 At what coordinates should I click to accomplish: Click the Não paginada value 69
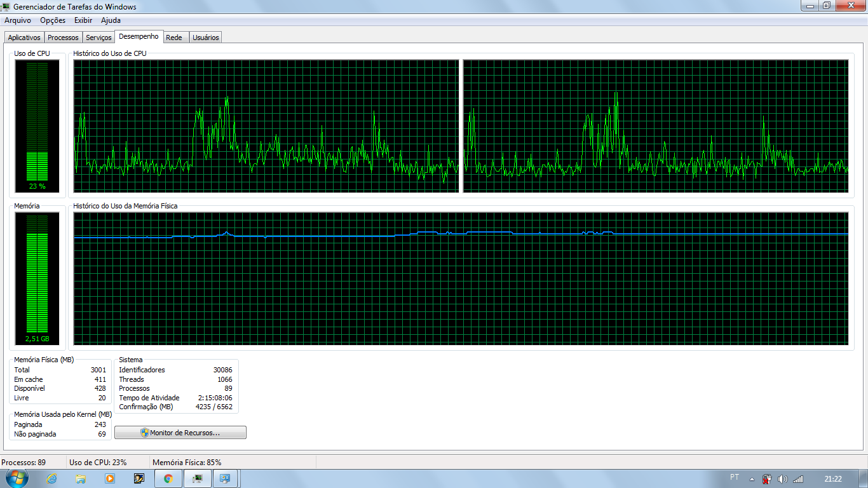(x=102, y=434)
